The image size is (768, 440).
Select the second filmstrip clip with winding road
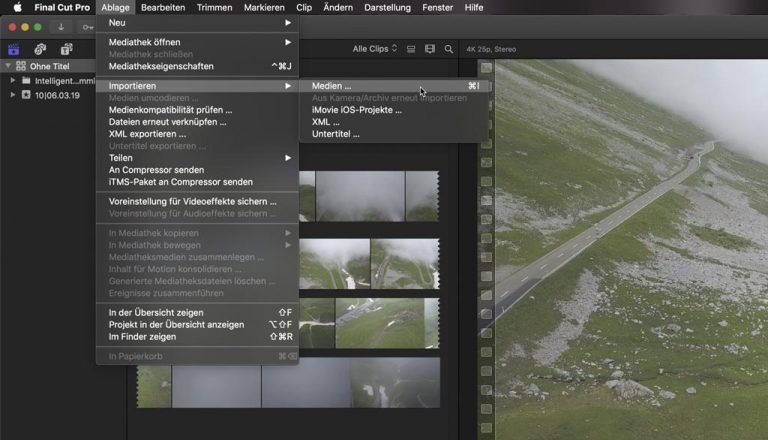(369, 264)
